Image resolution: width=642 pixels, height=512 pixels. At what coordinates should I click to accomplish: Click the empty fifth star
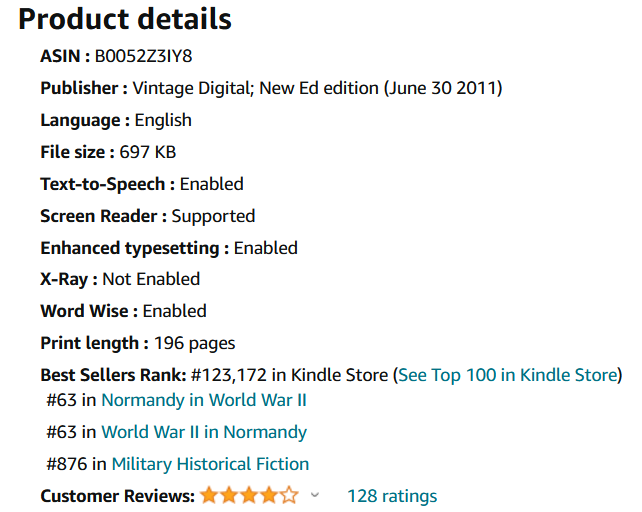pyautogui.click(x=290, y=495)
